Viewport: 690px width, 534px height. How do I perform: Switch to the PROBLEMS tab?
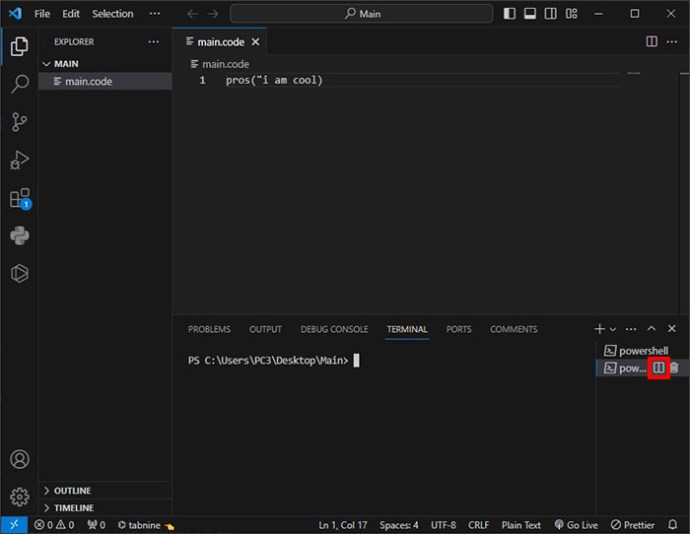[209, 329]
